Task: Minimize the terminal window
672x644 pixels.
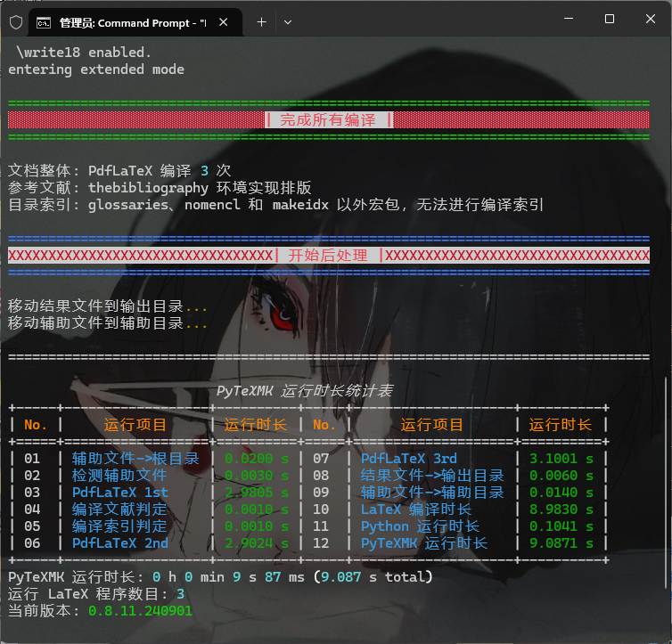Action: click(x=569, y=19)
